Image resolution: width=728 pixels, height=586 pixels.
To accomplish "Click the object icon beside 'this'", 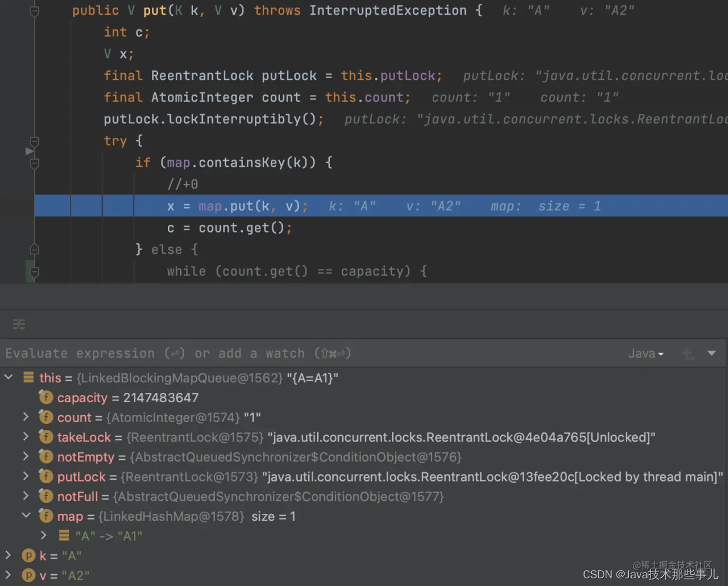I will (28, 378).
